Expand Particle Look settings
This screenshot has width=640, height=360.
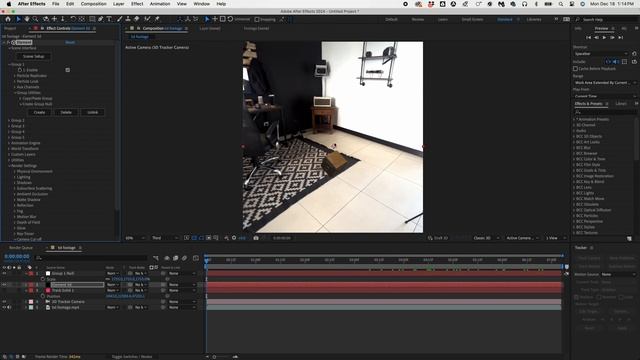click(x=15, y=82)
